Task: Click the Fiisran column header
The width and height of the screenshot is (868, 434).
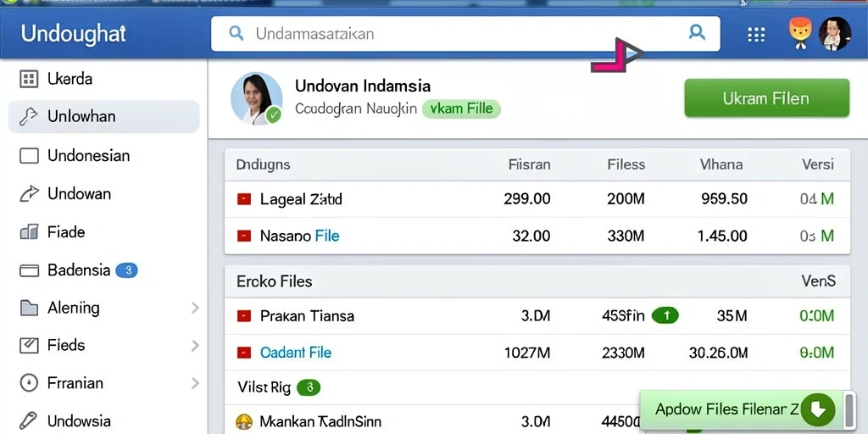Action: tap(529, 164)
